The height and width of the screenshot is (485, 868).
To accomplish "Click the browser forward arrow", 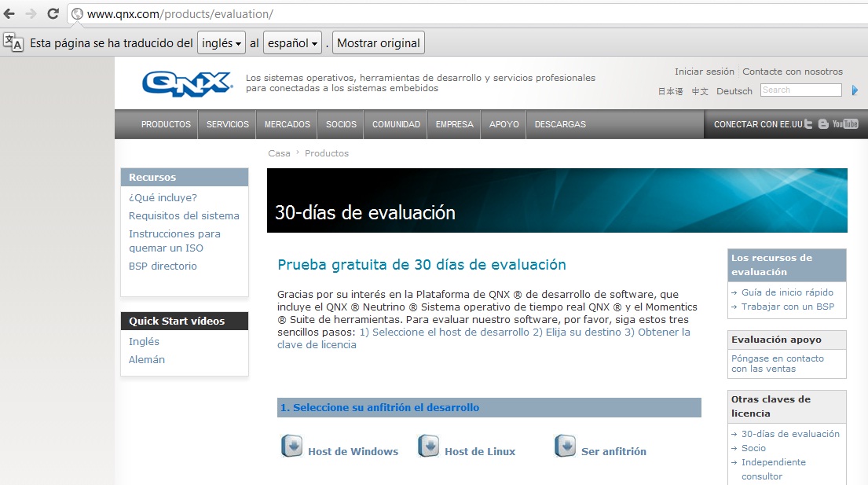I will tap(30, 13).
